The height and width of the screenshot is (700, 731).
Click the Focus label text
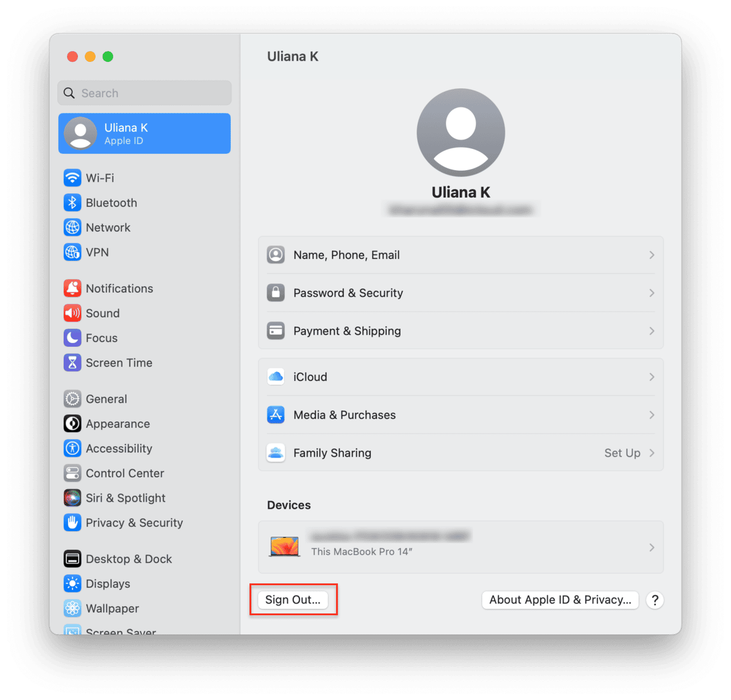click(x=102, y=338)
